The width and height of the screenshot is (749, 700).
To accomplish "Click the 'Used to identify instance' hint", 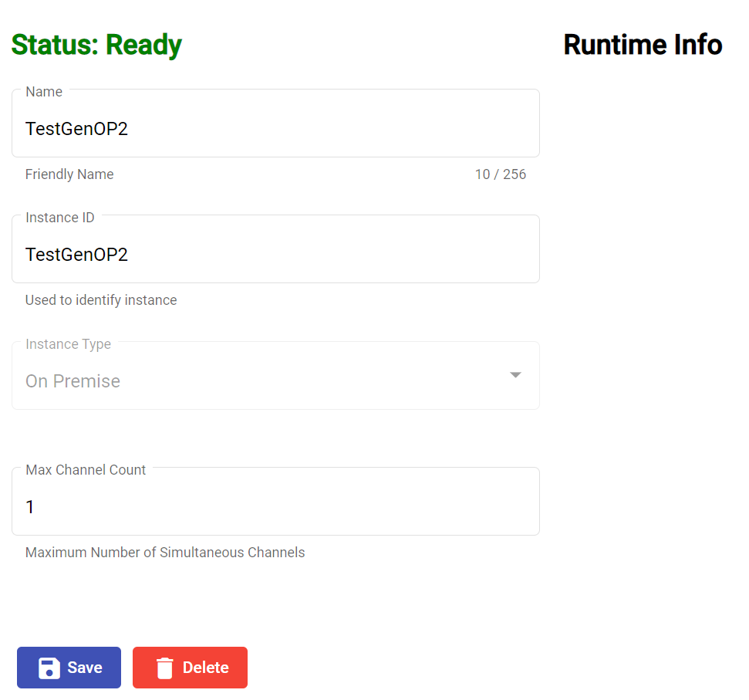I will [x=101, y=300].
